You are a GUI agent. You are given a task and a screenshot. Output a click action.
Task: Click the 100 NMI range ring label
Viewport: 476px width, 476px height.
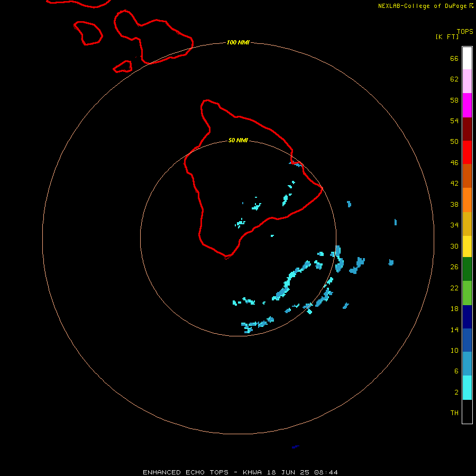[x=238, y=42]
